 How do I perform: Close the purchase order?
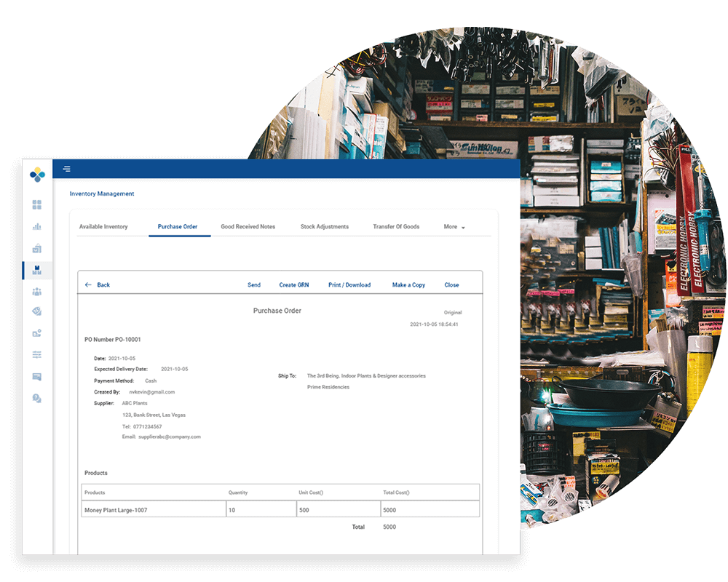click(452, 285)
